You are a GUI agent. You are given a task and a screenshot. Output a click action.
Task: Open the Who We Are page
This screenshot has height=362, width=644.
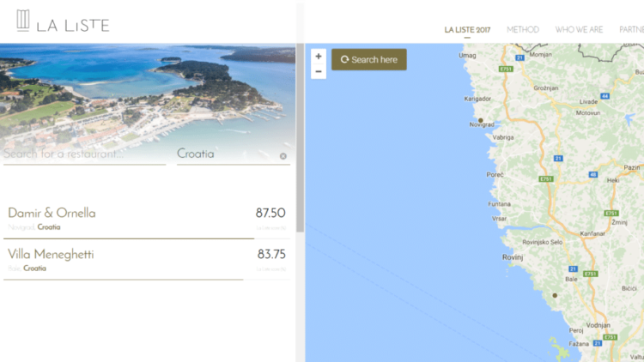579,29
